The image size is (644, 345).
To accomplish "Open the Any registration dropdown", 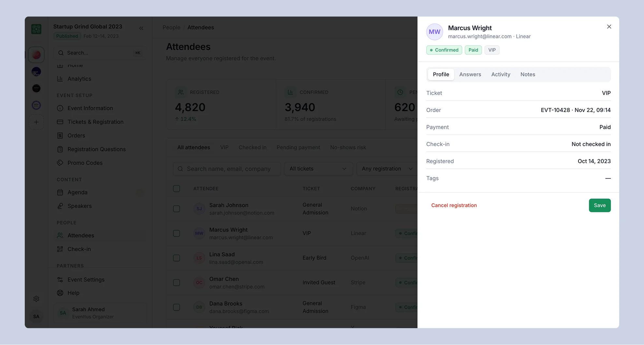I will (x=387, y=169).
